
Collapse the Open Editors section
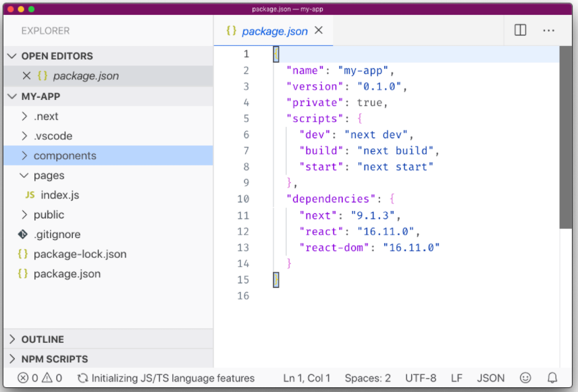12,56
